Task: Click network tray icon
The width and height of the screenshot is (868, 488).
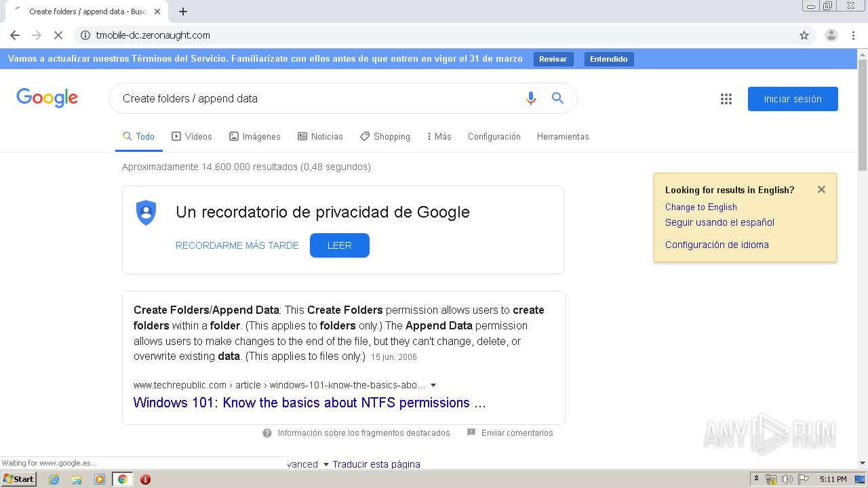Action: coord(771,479)
